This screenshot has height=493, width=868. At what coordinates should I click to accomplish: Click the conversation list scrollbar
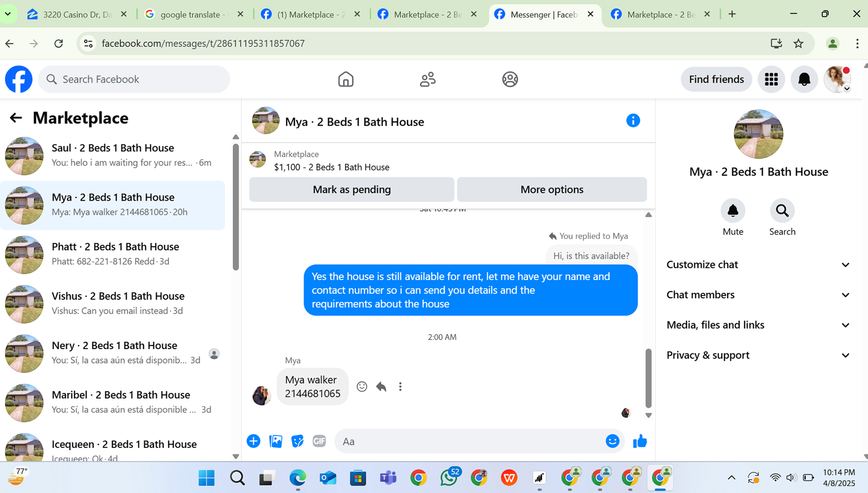point(235,207)
